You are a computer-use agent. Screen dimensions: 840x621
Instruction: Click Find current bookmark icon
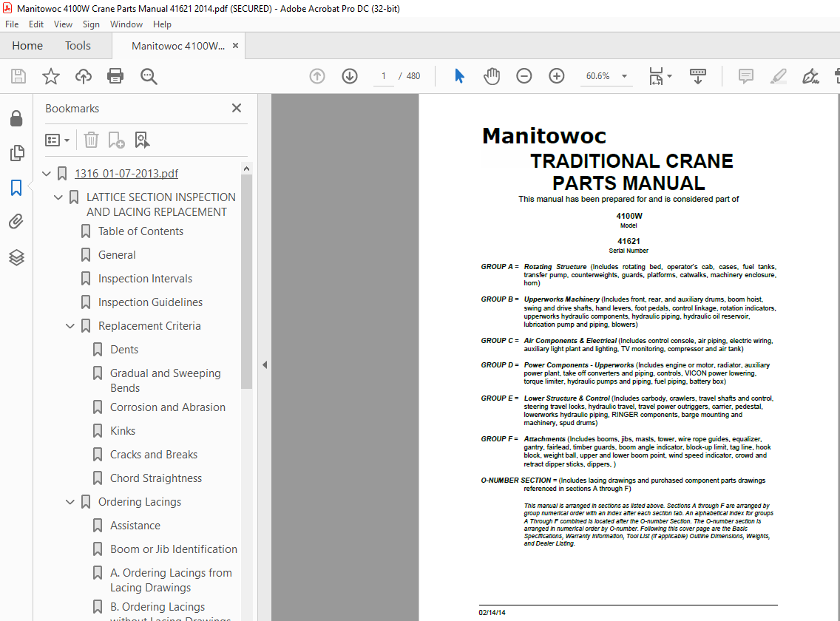(142, 140)
